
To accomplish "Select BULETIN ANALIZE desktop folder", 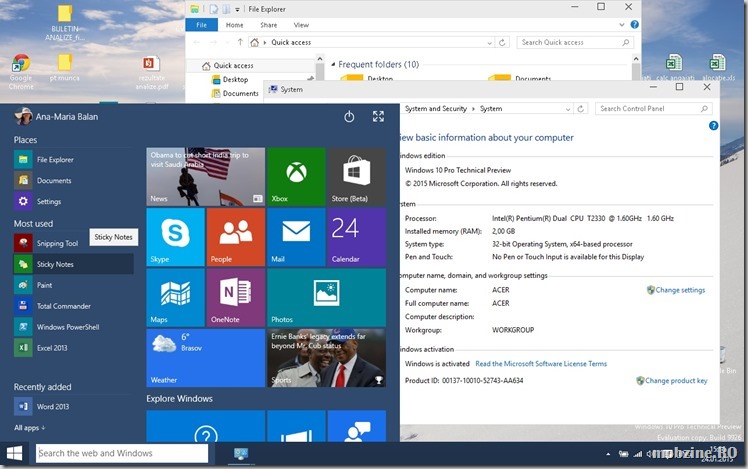I will (65, 23).
